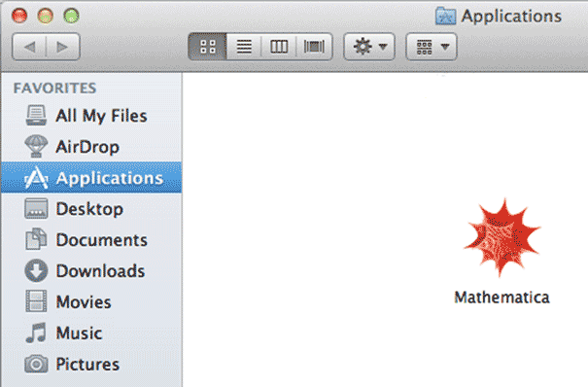Click the Pictures camera icon
The width and height of the screenshot is (588, 387).
36,364
